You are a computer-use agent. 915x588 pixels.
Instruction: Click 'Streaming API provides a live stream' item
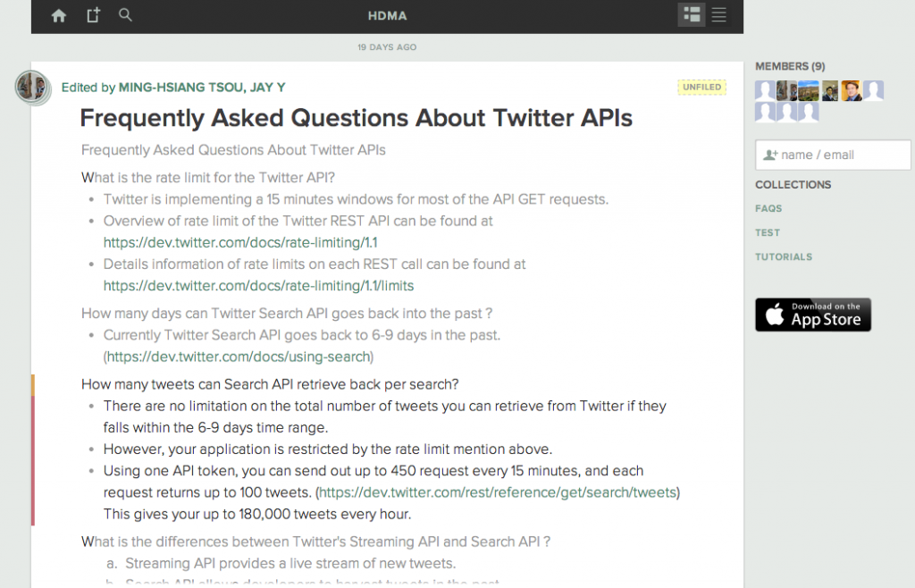coord(290,564)
